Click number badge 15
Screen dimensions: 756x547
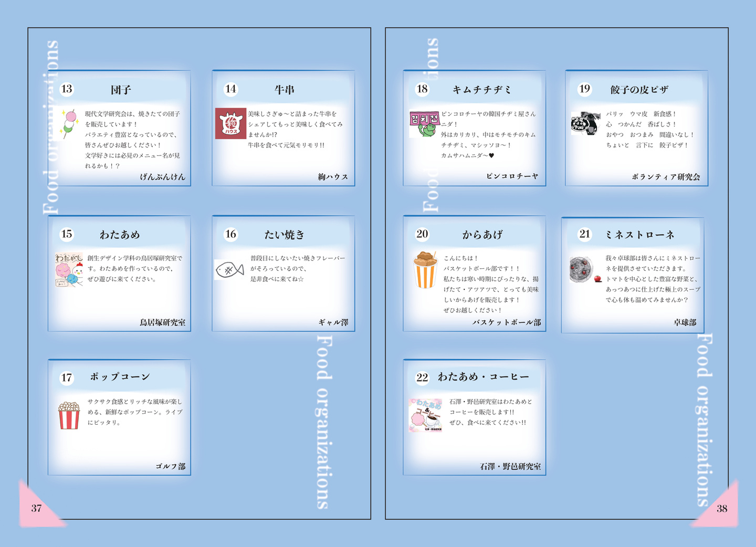coord(67,234)
